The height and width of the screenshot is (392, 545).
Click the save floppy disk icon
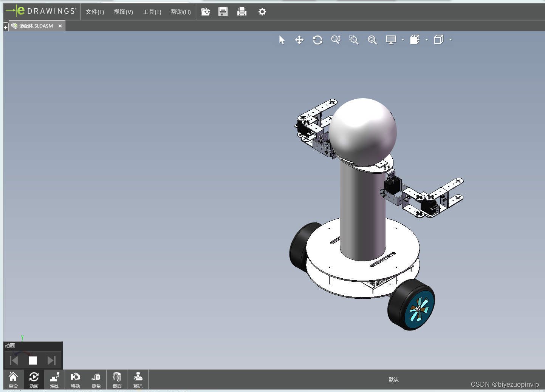223,12
